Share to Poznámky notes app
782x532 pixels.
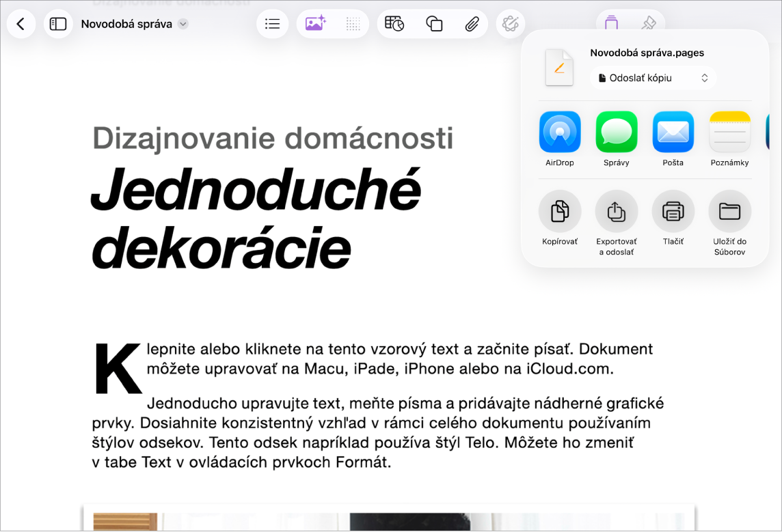coord(729,139)
